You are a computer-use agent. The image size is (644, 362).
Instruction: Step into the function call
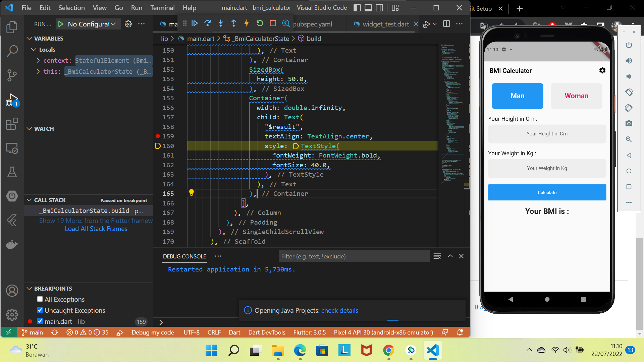pyautogui.click(x=220, y=23)
